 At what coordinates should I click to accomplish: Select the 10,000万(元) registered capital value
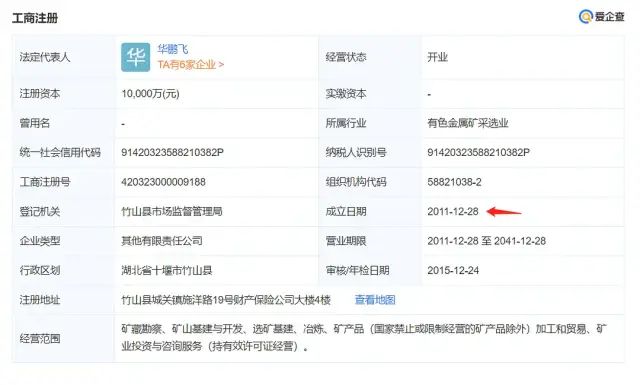click(150, 94)
